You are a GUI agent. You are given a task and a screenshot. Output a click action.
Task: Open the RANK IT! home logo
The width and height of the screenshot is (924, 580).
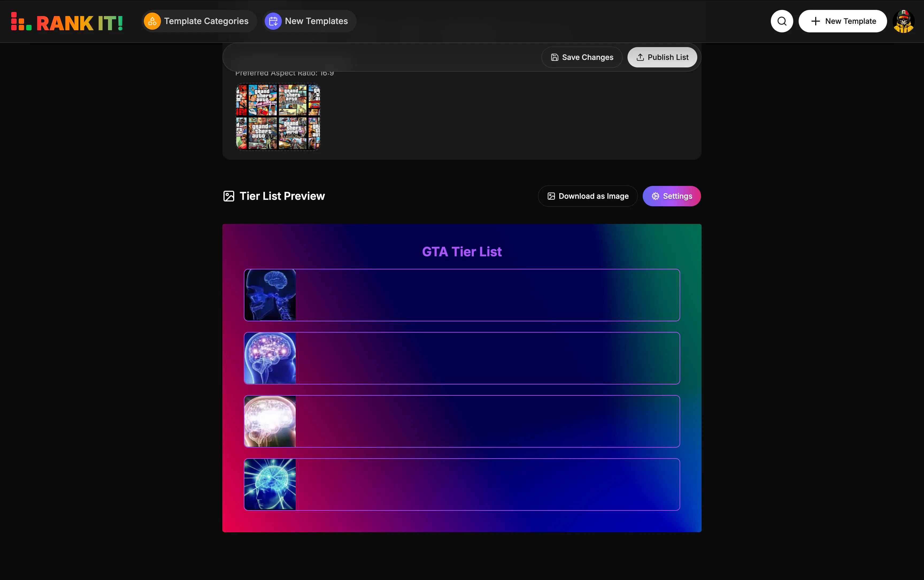(x=67, y=22)
